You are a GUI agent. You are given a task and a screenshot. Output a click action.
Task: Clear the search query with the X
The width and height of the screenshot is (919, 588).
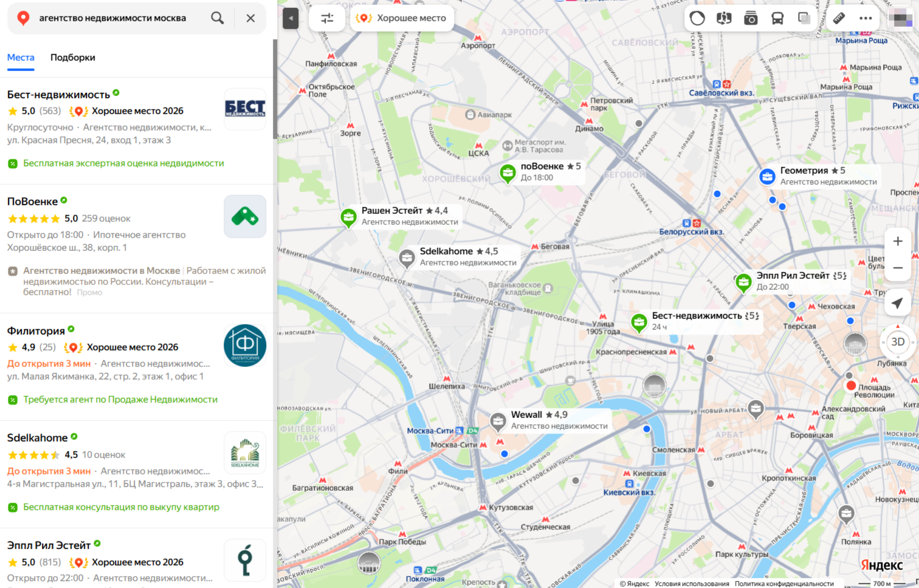tap(250, 18)
